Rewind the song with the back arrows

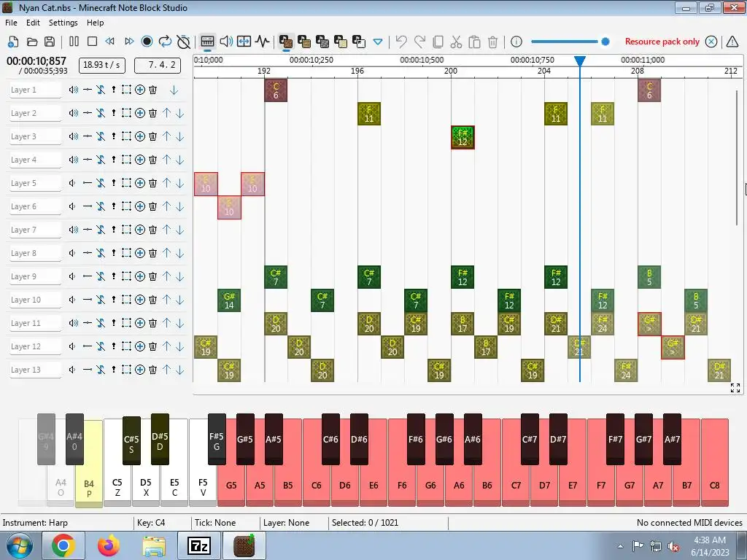[x=110, y=42]
